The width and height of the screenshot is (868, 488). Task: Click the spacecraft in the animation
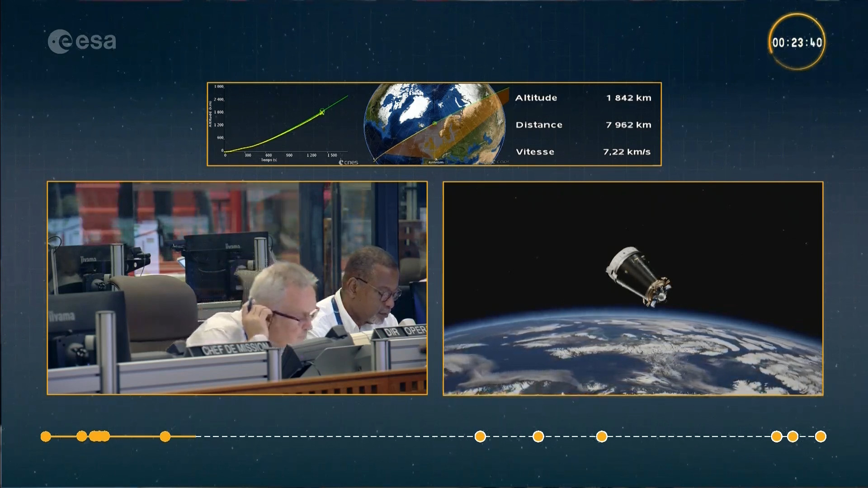click(x=638, y=277)
